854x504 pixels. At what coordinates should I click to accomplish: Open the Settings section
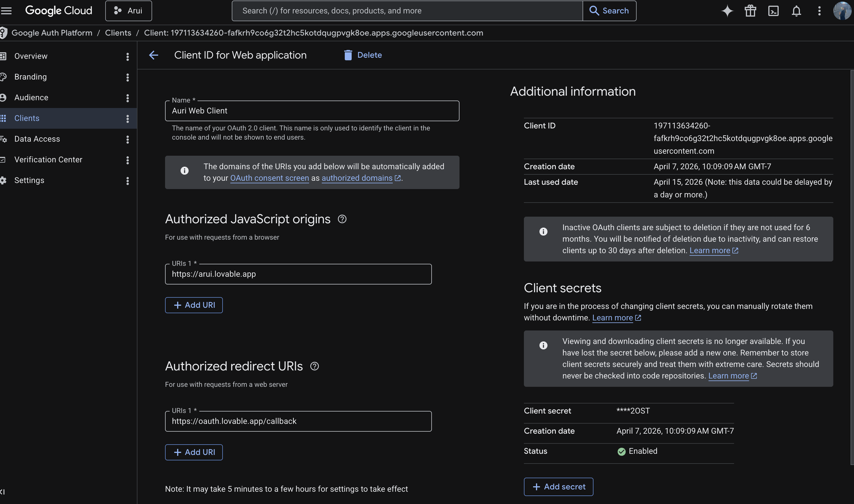click(29, 180)
